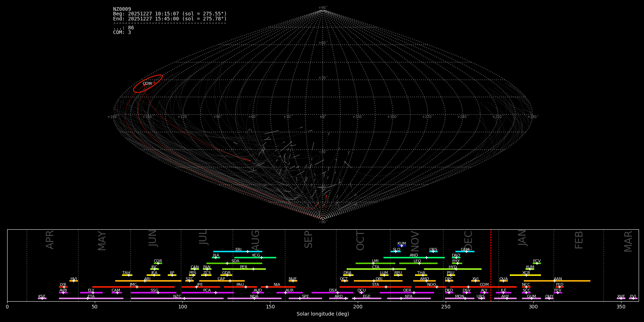Select the XHE shower label
The height and width of the screenshot is (322, 644).
(x=621, y=297)
